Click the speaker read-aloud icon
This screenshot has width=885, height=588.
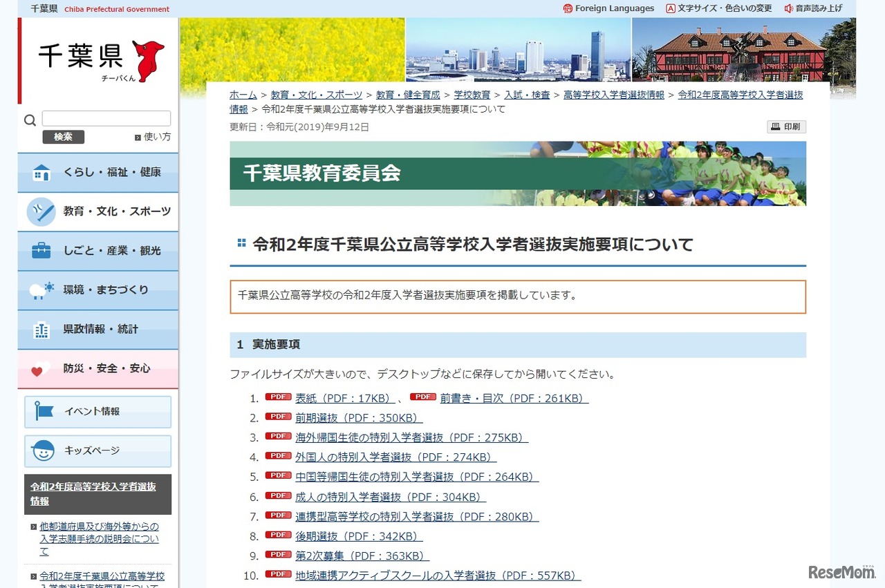coord(789,8)
